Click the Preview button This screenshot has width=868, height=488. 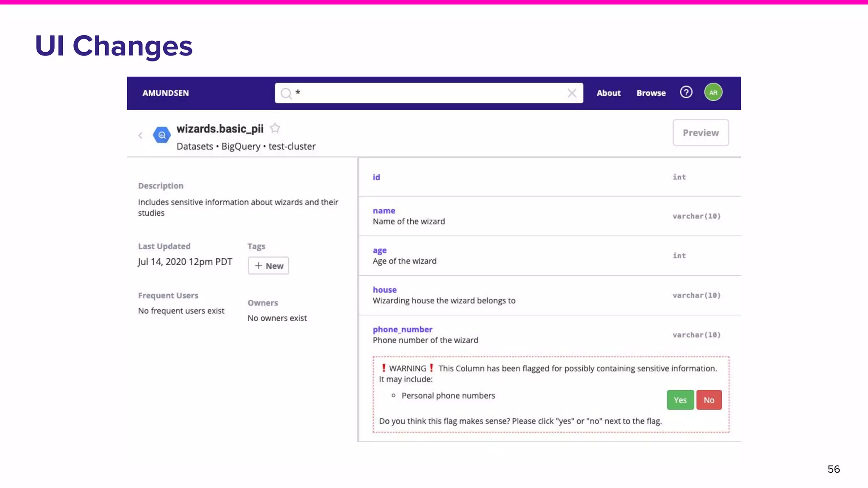click(x=701, y=133)
